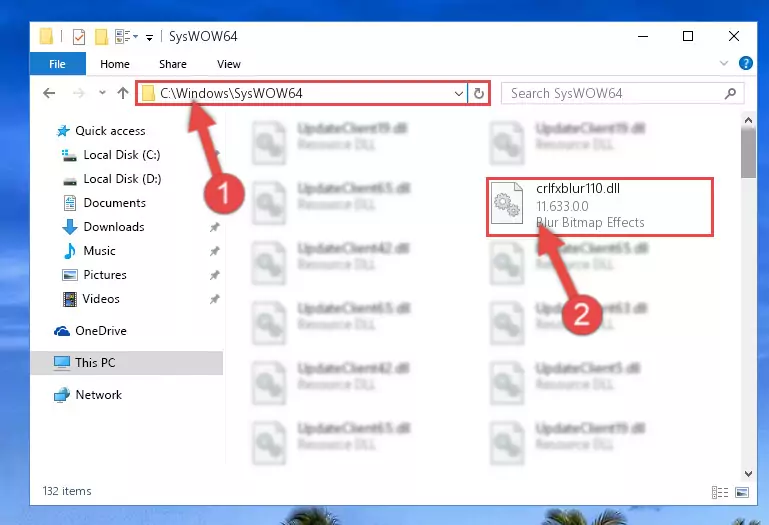Open Videos folder in sidebar
The image size is (769, 525).
click(101, 299)
